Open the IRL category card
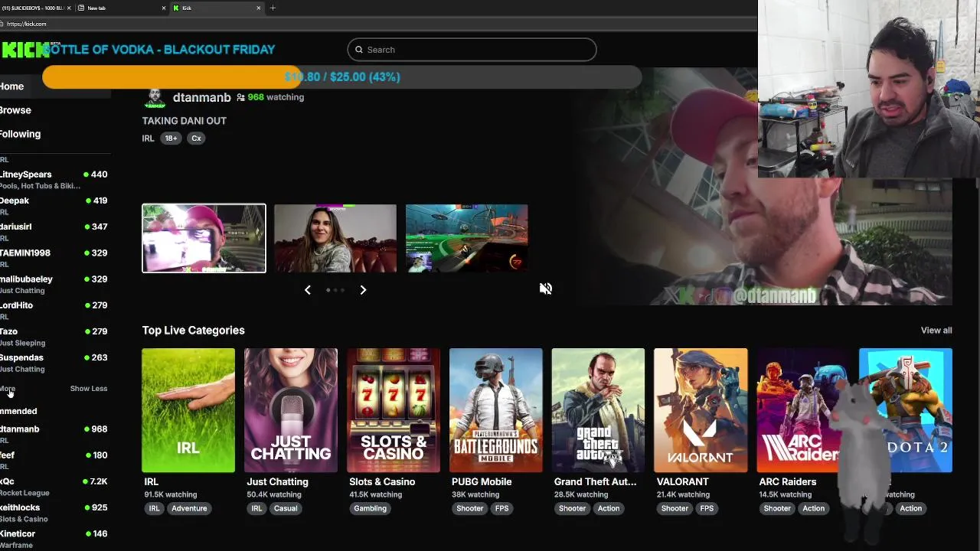Image resolution: width=980 pixels, height=551 pixels. [188, 410]
